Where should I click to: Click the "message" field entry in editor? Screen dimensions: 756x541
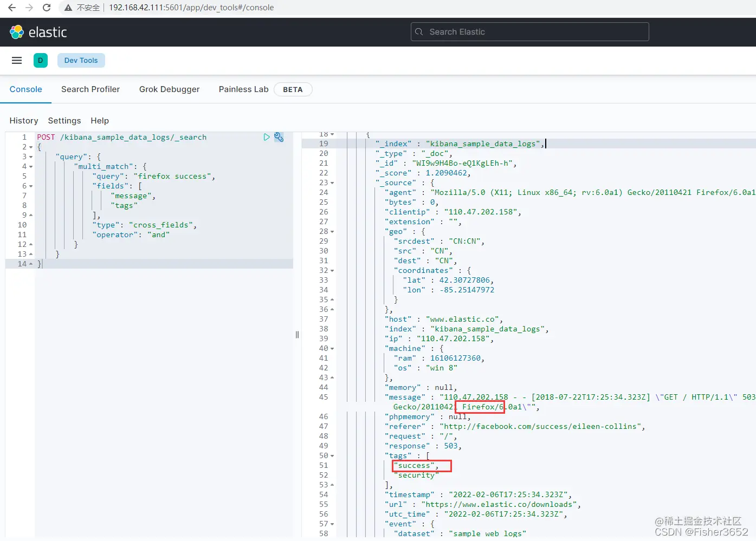132,196
